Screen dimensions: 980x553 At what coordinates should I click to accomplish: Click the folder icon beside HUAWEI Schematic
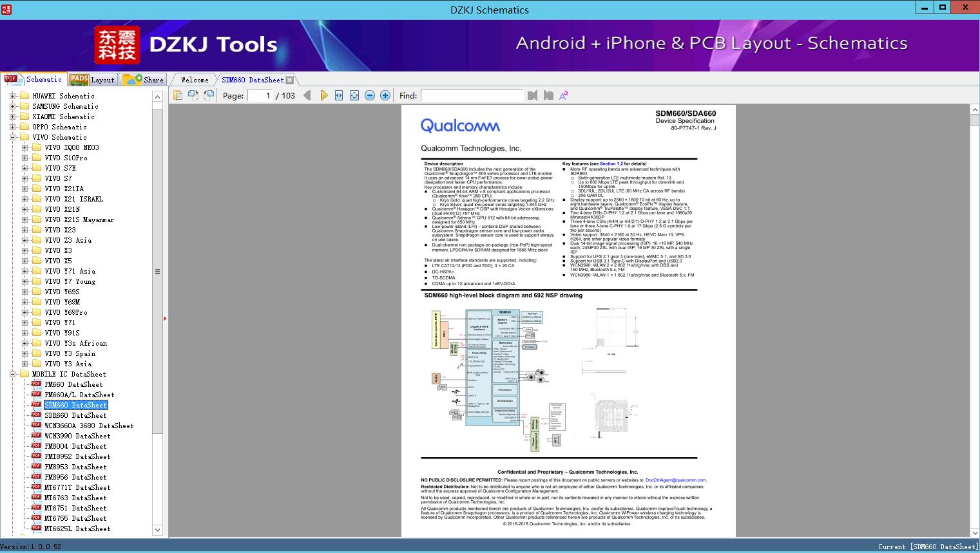point(24,96)
